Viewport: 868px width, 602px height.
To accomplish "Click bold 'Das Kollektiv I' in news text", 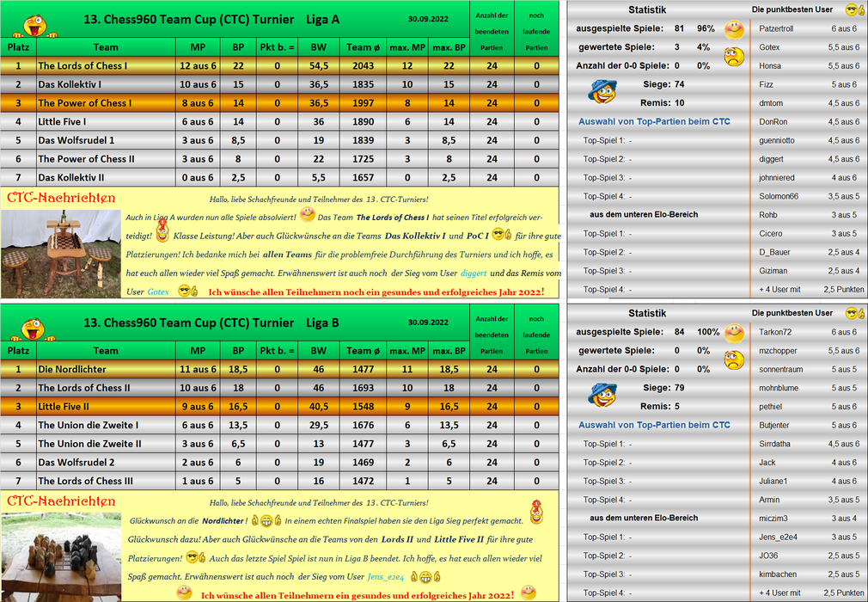I will coord(415,236).
